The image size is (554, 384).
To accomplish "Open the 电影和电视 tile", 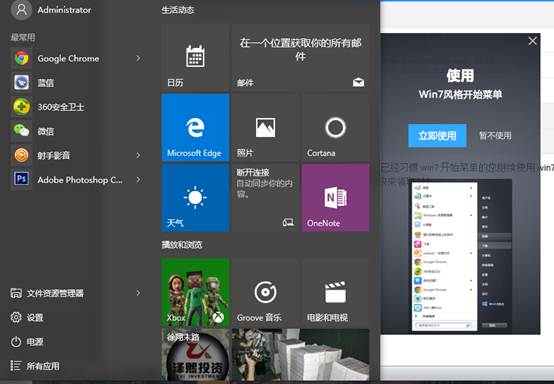I will tap(336, 293).
